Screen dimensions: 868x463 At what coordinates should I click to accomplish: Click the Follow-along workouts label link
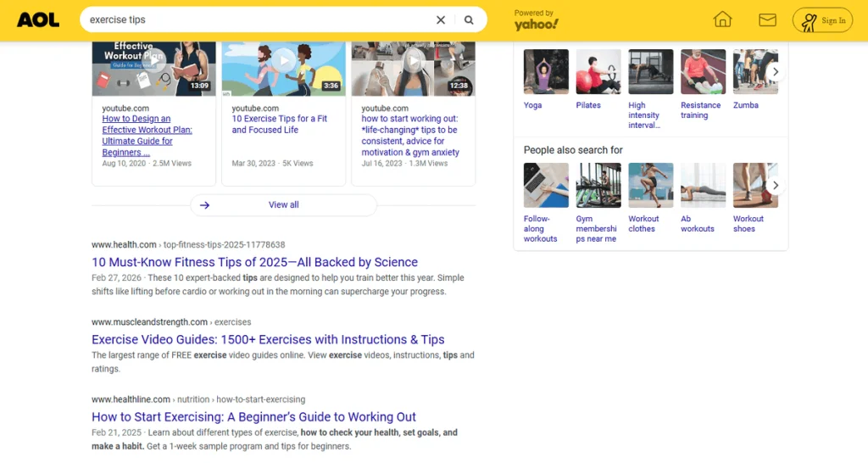540,229
